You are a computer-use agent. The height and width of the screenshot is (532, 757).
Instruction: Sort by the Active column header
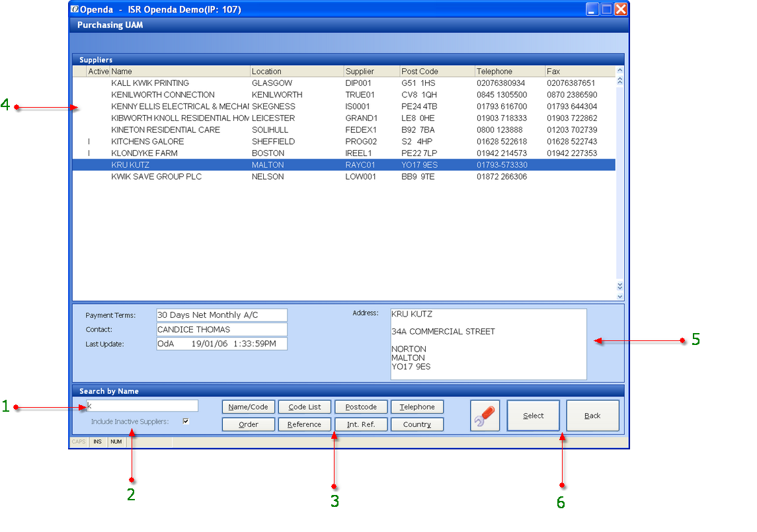98,71
